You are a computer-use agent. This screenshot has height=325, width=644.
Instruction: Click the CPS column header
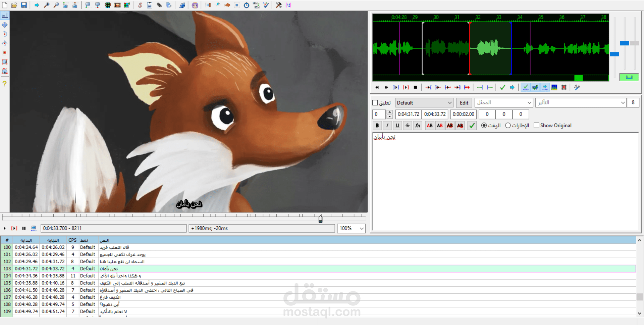[72, 240]
